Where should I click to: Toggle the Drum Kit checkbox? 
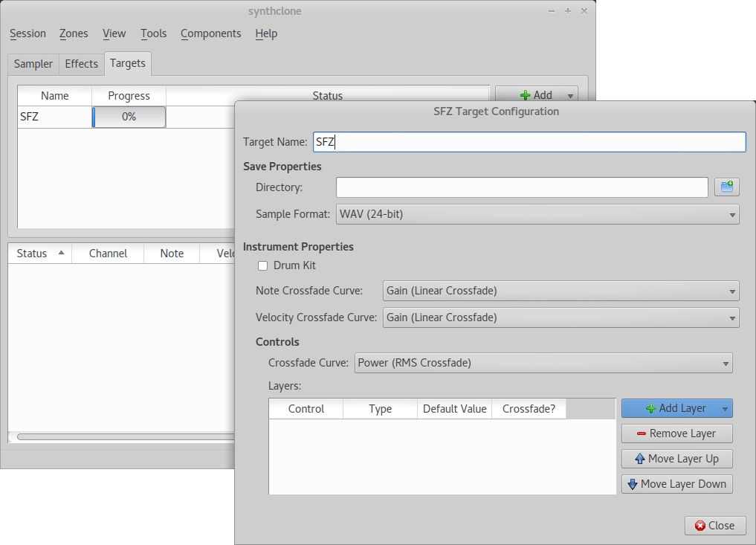point(262,265)
